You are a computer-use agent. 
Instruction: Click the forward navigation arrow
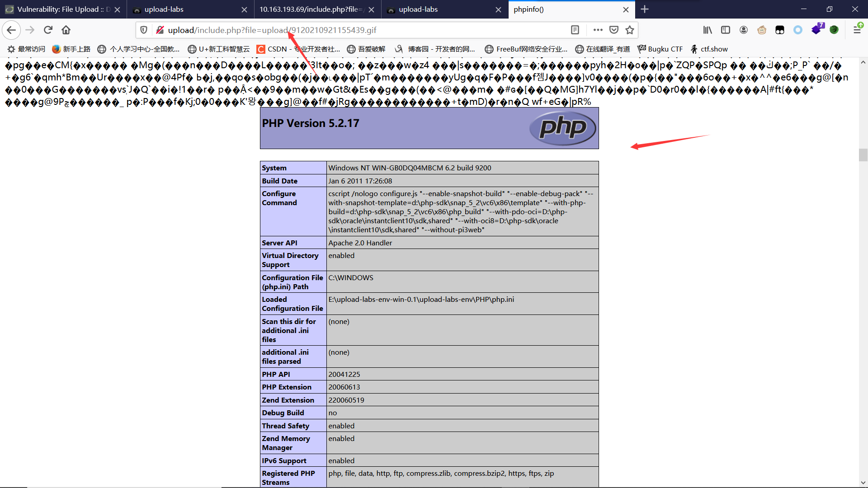[30, 30]
